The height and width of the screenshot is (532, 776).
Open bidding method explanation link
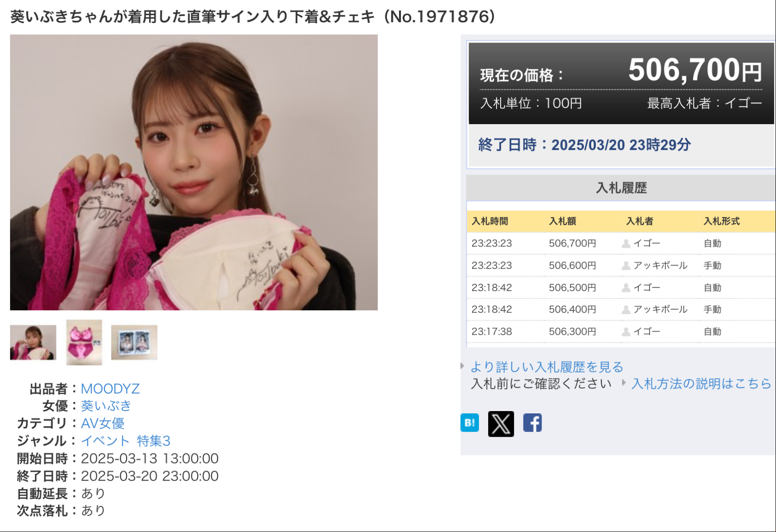pyautogui.click(x=701, y=383)
